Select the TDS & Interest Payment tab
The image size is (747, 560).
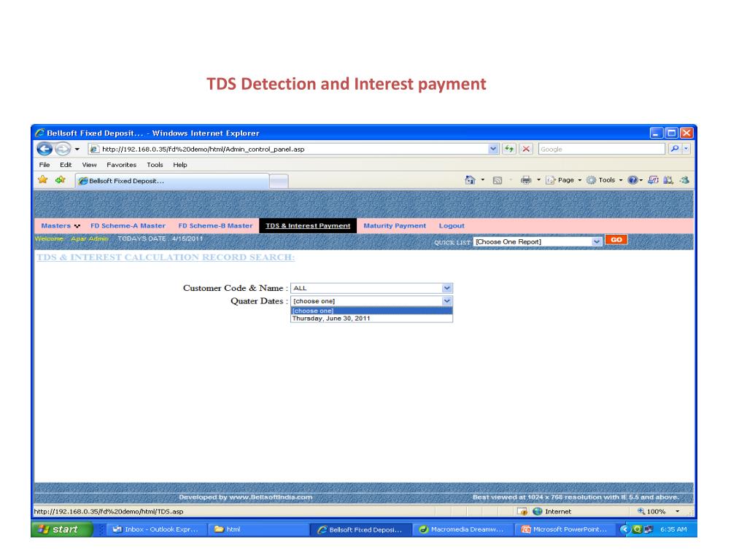pos(308,226)
